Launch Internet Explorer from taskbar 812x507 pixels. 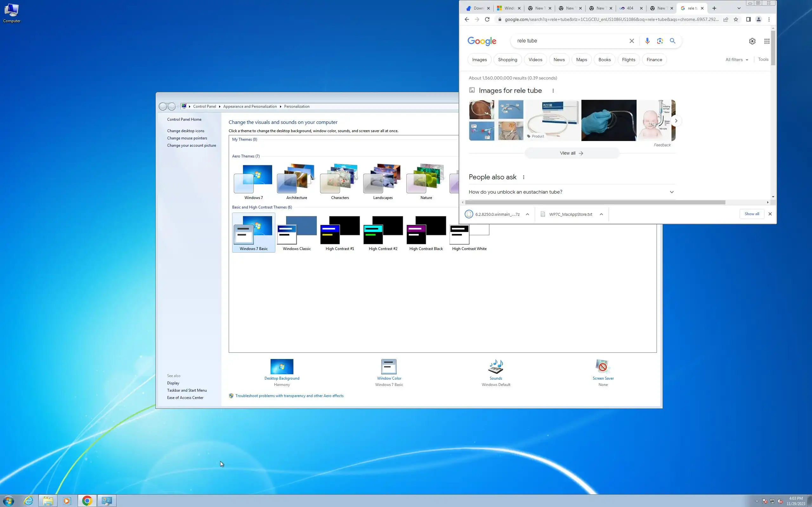coord(29,501)
